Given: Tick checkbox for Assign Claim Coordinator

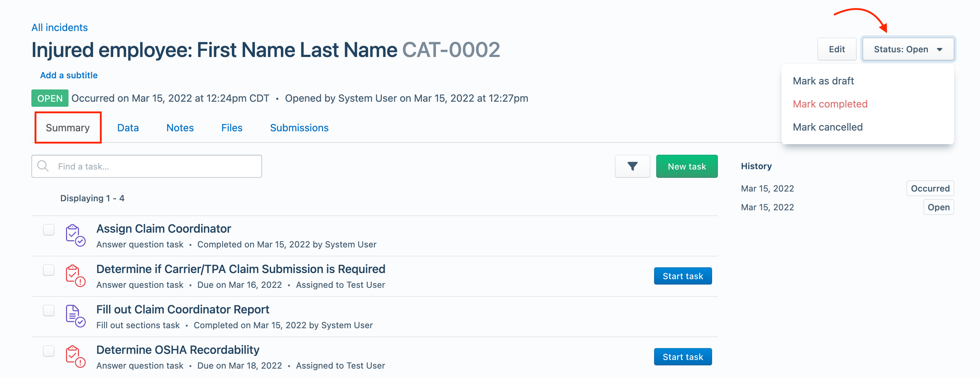Looking at the screenshot, I should pyautogui.click(x=49, y=230).
